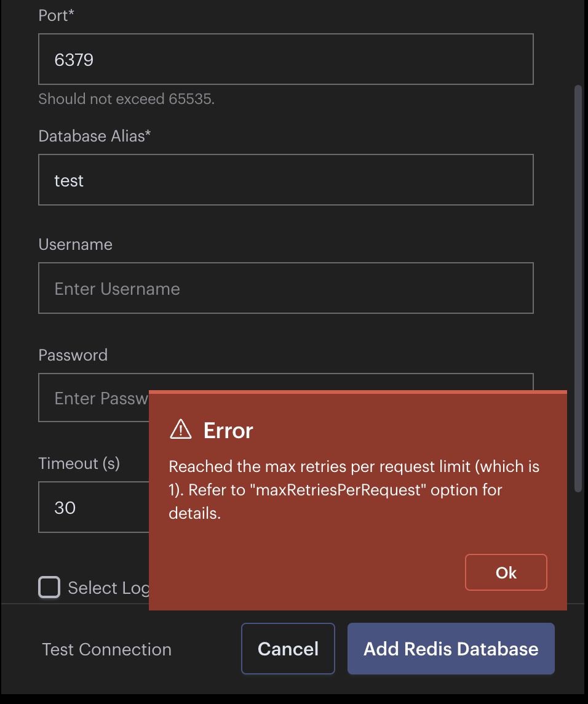The image size is (588, 704).
Task: Click the Port field containing 6379
Action: pyautogui.click(x=286, y=59)
